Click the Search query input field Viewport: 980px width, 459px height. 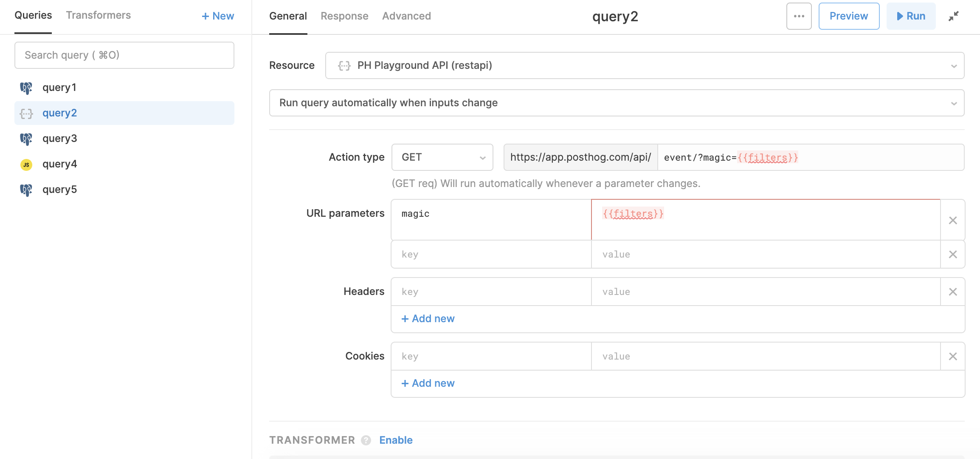tap(124, 55)
